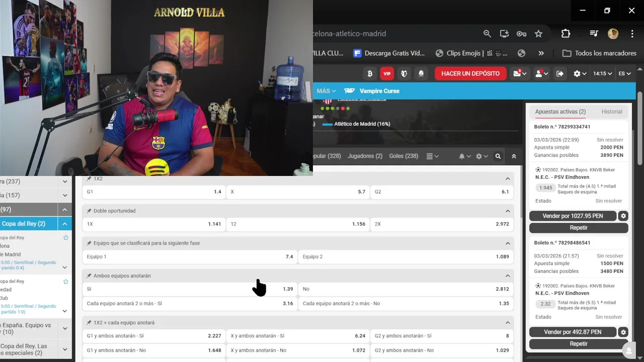Click gear next to Vender por 492.87 PEN
The image size is (644, 362).
(x=623, y=332)
